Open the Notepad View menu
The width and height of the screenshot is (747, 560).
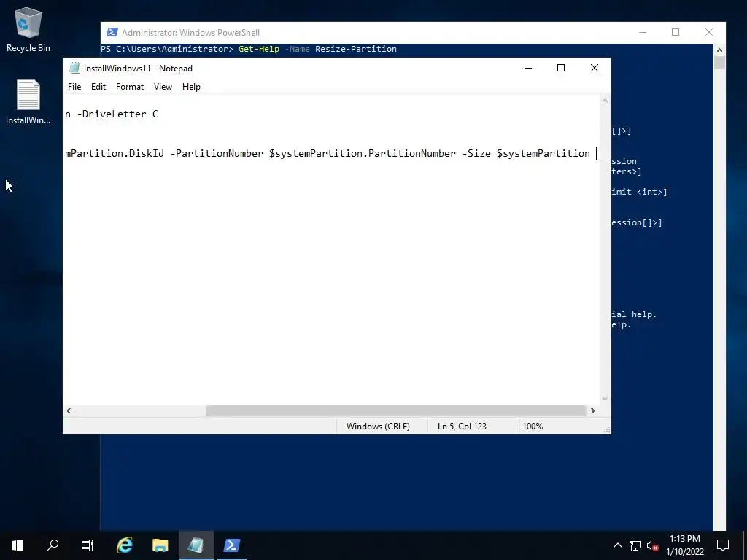tap(163, 87)
